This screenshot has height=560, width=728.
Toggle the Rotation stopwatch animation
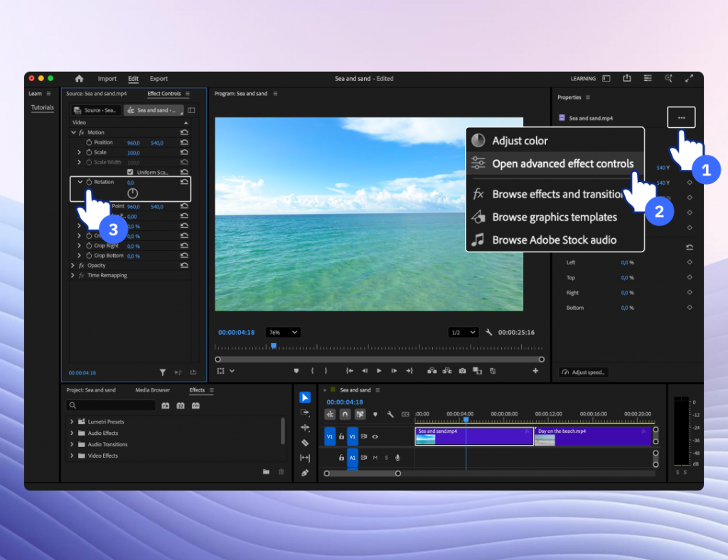[x=89, y=183]
